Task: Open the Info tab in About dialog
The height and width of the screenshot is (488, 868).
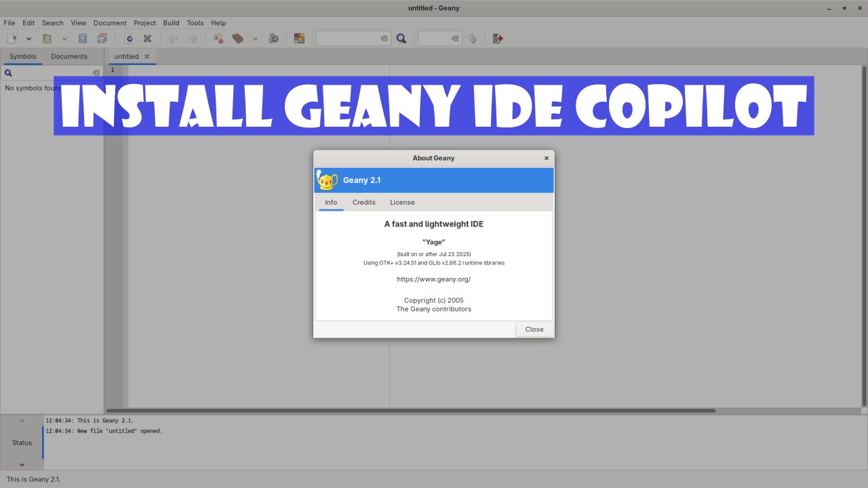Action: (331, 202)
